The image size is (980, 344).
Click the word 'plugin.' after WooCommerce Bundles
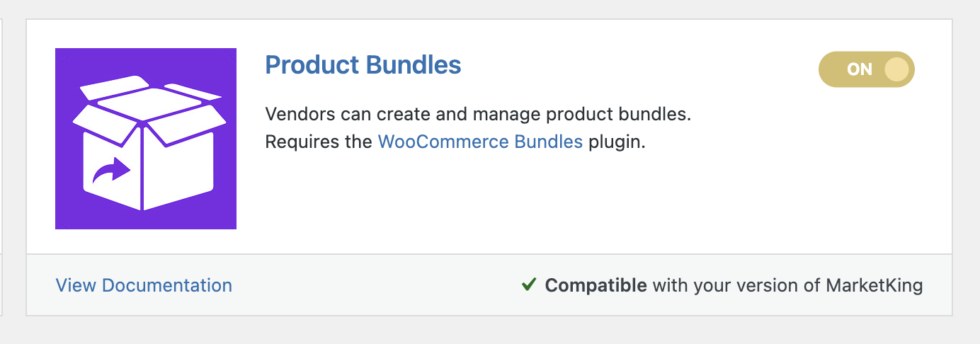[x=617, y=142]
